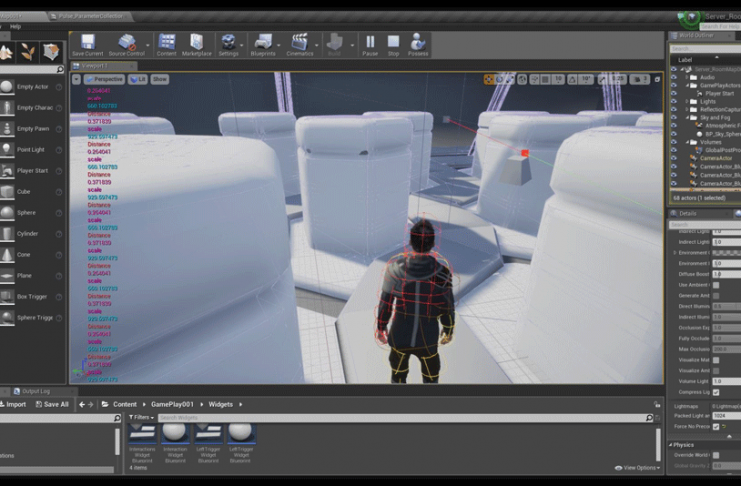This screenshot has height=486, width=741.
Task: Select Sphere in place panel
Action: [32, 213]
